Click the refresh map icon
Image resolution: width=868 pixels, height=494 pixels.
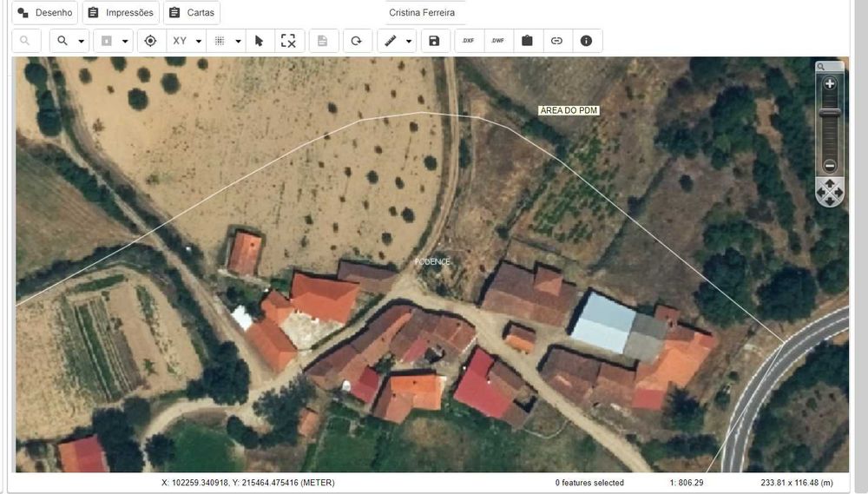point(357,41)
